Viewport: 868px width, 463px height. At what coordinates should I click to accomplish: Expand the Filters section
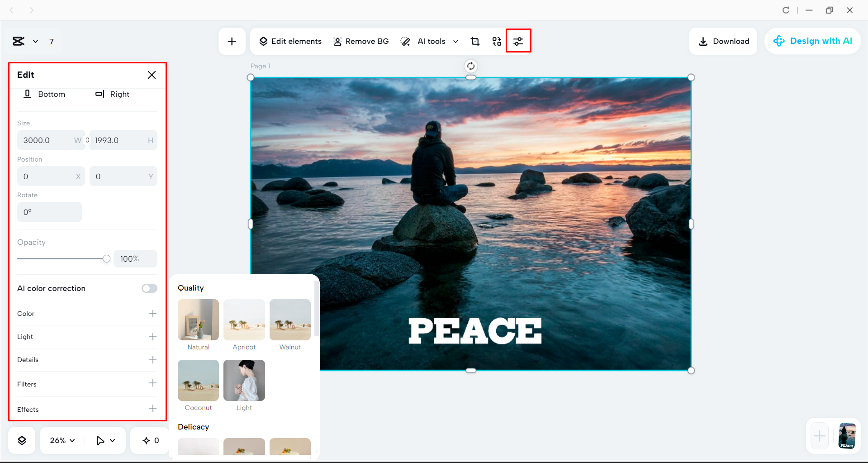pos(153,383)
